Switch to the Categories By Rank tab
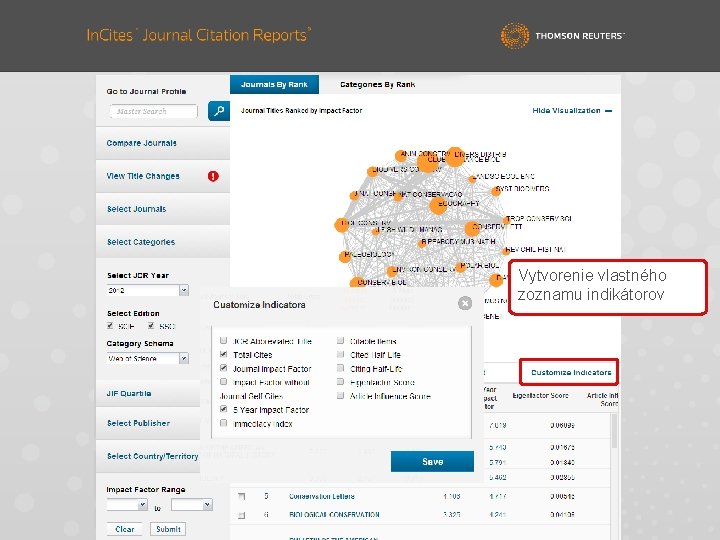 [x=377, y=84]
